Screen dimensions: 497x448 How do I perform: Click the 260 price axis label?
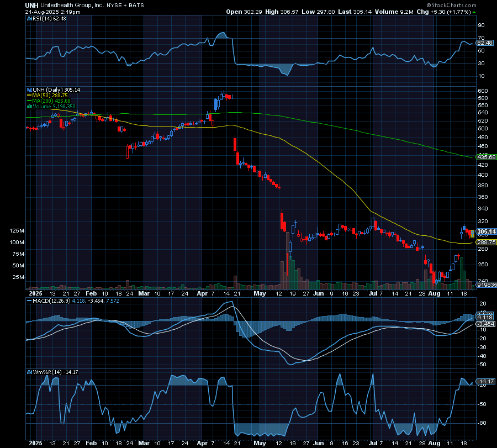483,265
